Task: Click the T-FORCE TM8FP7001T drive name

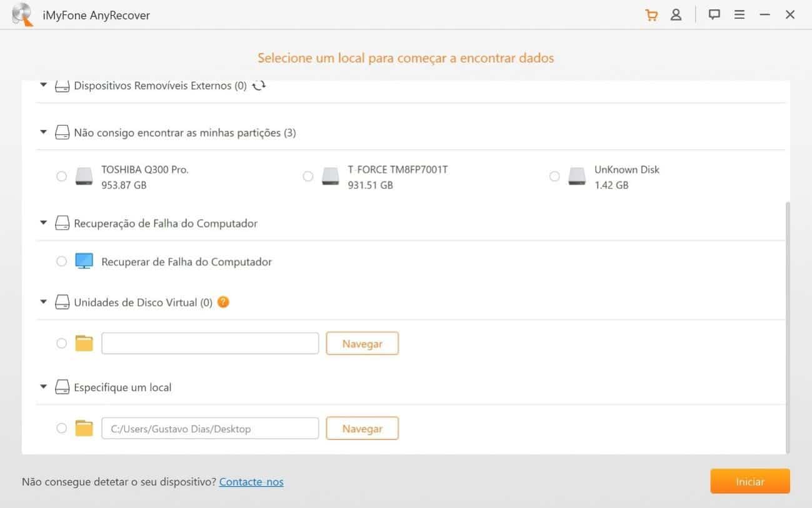Action: 398,170
